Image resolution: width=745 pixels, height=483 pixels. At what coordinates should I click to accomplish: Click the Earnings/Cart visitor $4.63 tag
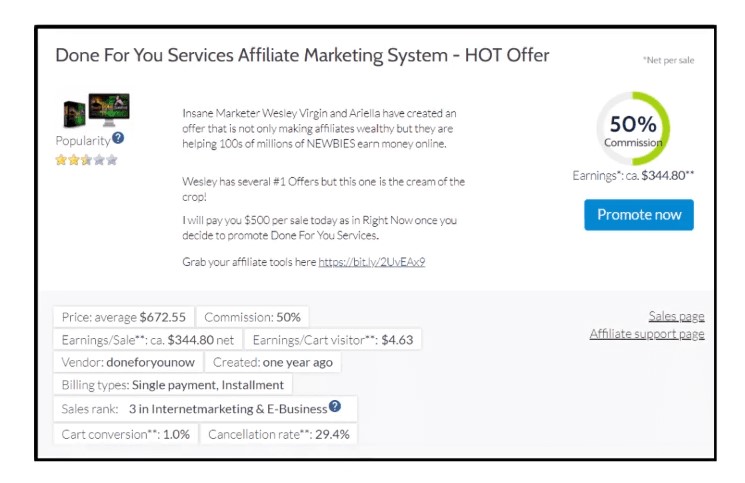332,340
